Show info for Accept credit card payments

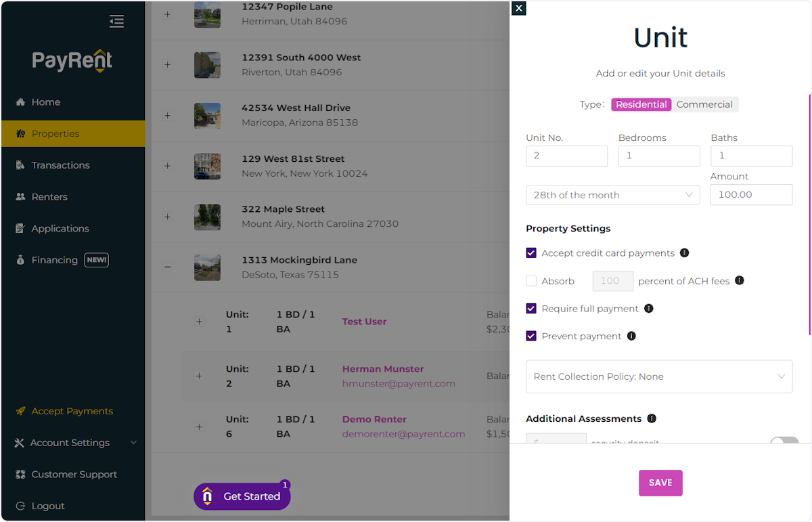pyautogui.click(x=684, y=253)
